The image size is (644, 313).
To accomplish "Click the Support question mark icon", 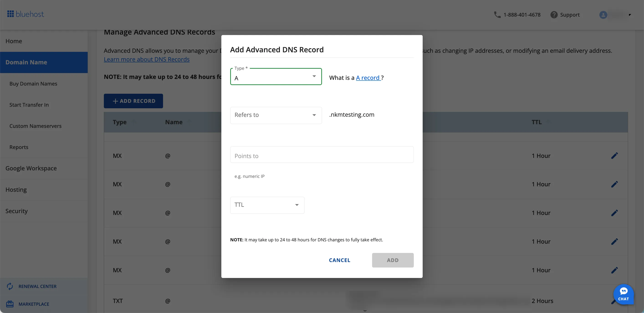I will pyautogui.click(x=554, y=15).
